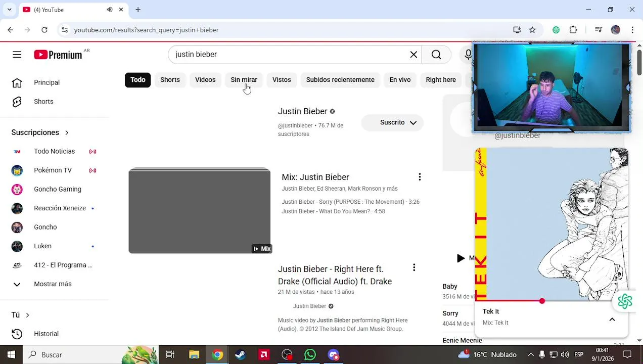643x364 pixels.
Task: Go back with the browser arrow
Action: coord(10,30)
